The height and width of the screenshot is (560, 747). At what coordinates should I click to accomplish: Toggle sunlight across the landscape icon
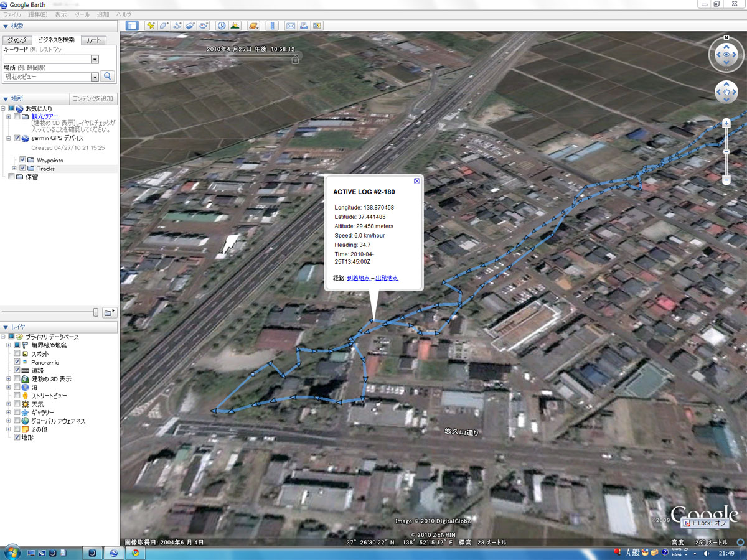[x=235, y=26]
